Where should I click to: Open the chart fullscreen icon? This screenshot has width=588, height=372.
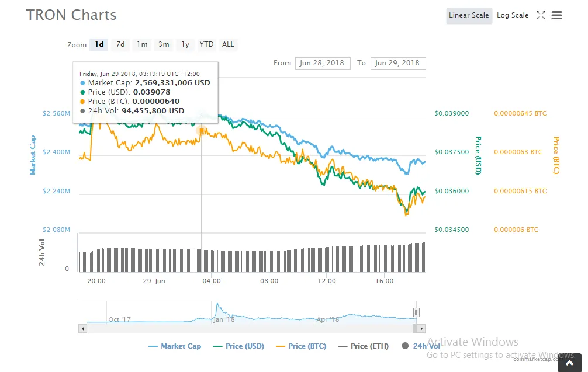tap(541, 15)
